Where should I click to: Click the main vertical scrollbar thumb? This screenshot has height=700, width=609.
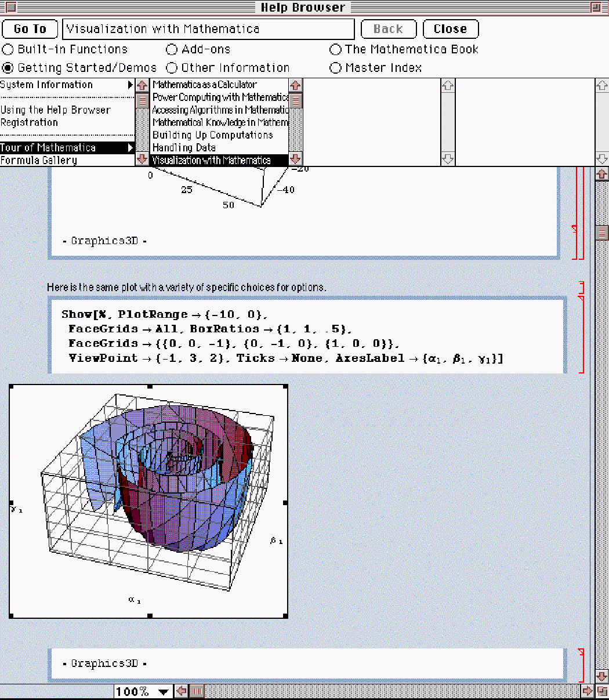coord(602,233)
